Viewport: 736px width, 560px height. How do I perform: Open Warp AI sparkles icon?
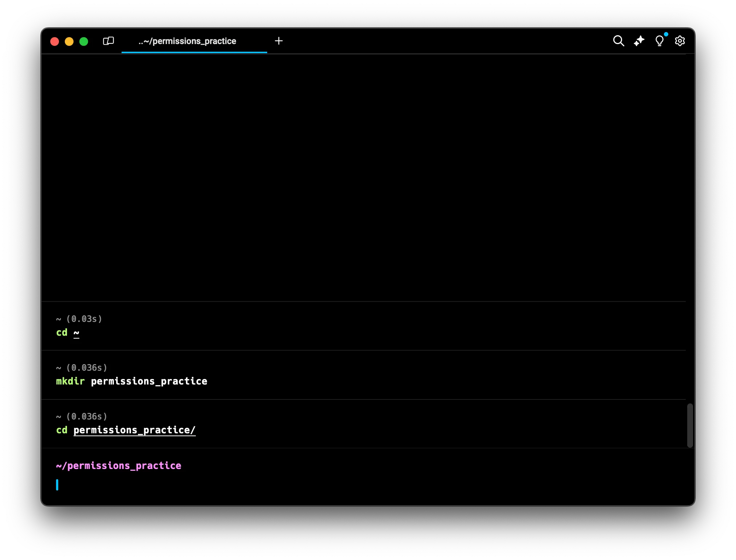[x=639, y=41]
